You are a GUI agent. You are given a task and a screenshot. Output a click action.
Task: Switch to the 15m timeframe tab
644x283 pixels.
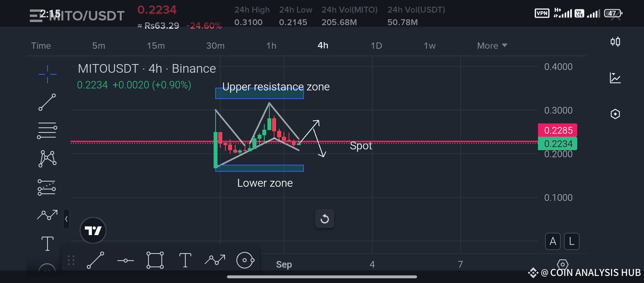(156, 46)
